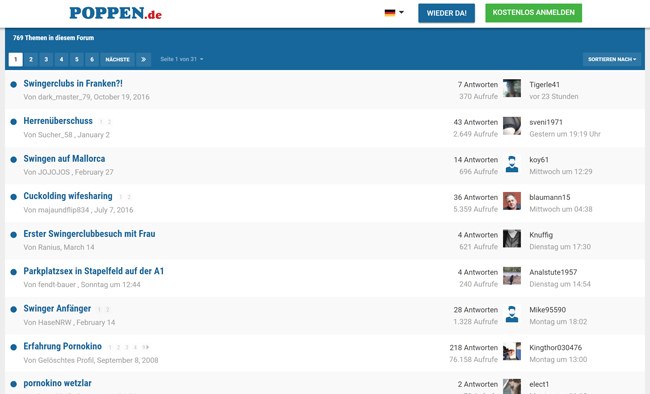Click unread dot beside 'Swingerclubs in Franken?!'

tap(14, 84)
